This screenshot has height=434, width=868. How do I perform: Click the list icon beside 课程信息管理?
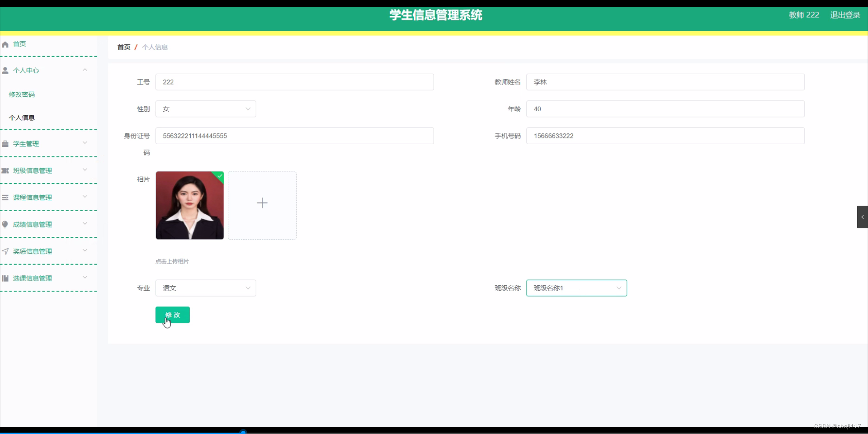click(x=5, y=198)
